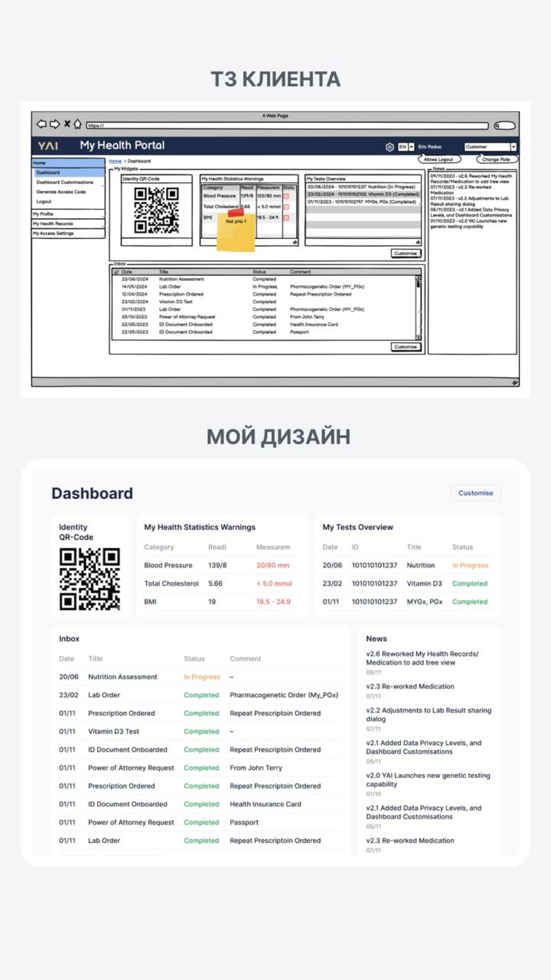Click the wireframe Inbox vertical scrollbar thumb
This screenshot has height=980, width=551.
[x=418, y=283]
